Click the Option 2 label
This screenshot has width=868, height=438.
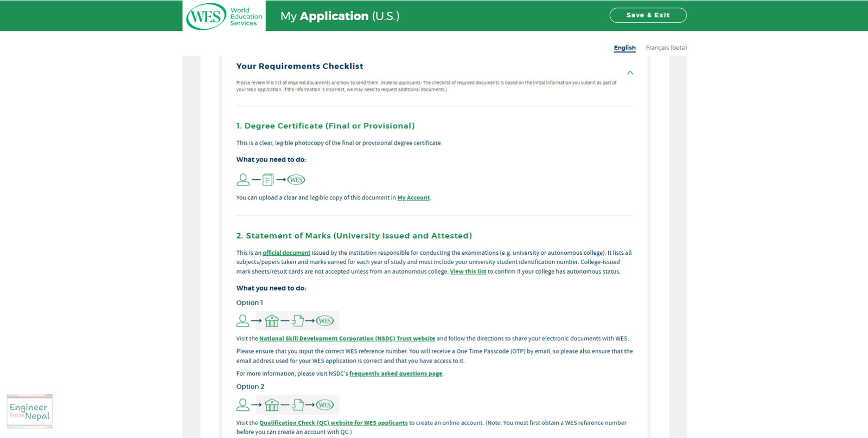point(250,387)
